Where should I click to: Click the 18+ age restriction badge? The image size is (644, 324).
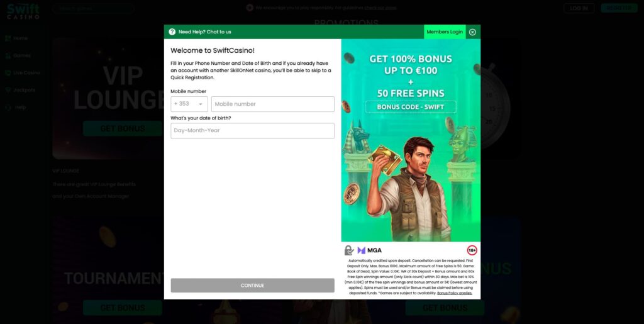pos(472,250)
